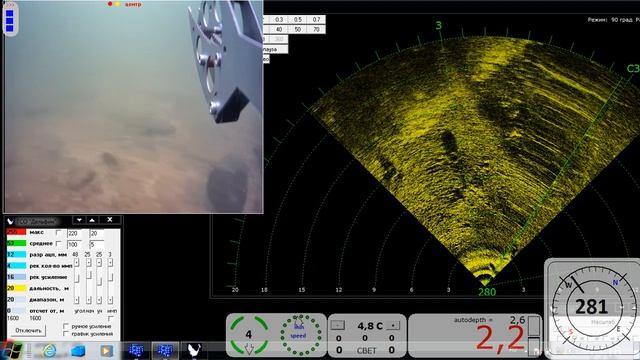Click the upper depth button beside 2,6

click(x=534, y=326)
